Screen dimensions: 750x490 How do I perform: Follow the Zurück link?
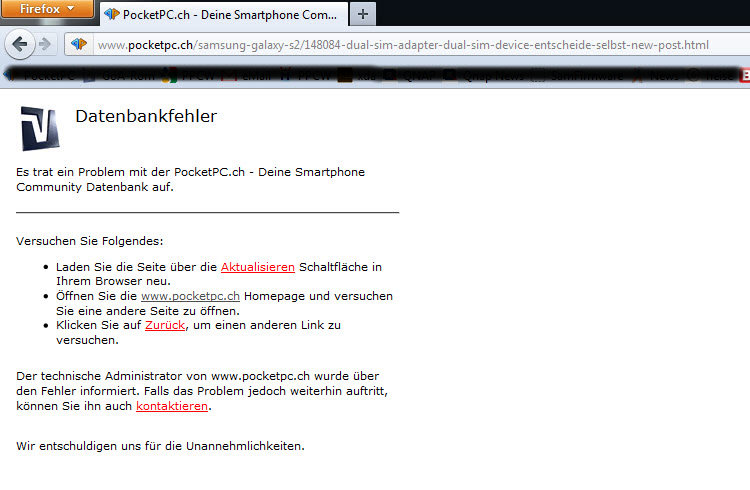(x=165, y=325)
